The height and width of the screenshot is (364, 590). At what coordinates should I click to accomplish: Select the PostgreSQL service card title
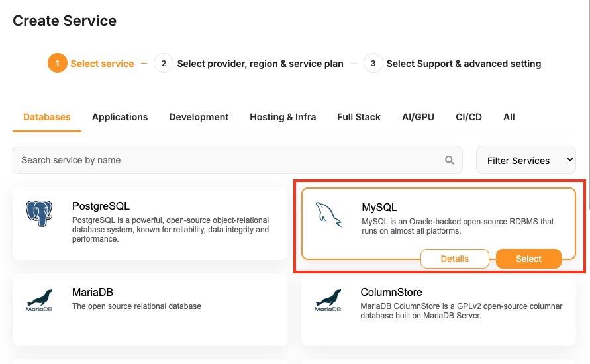101,206
